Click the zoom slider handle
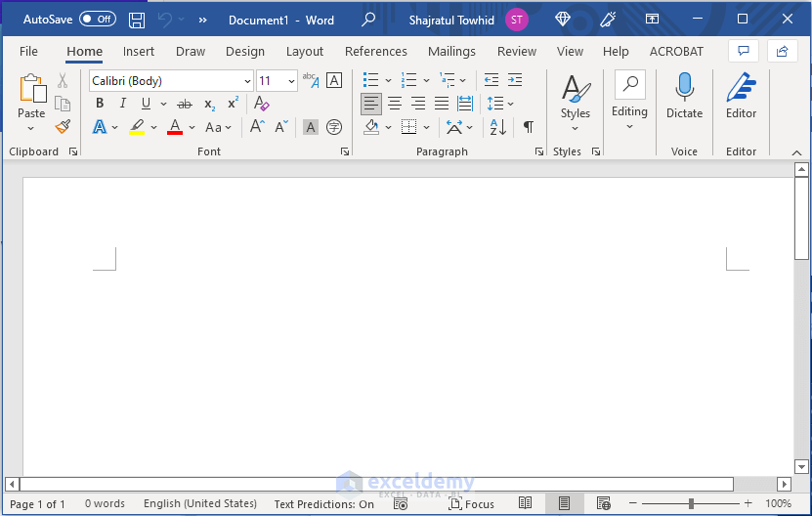The width and height of the screenshot is (812, 516). (x=691, y=503)
